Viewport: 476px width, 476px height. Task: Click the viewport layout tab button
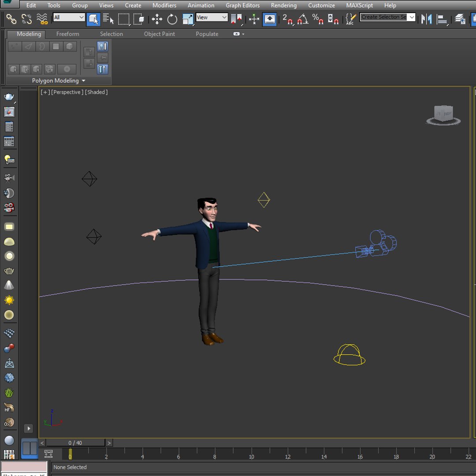(x=30, y=448)
